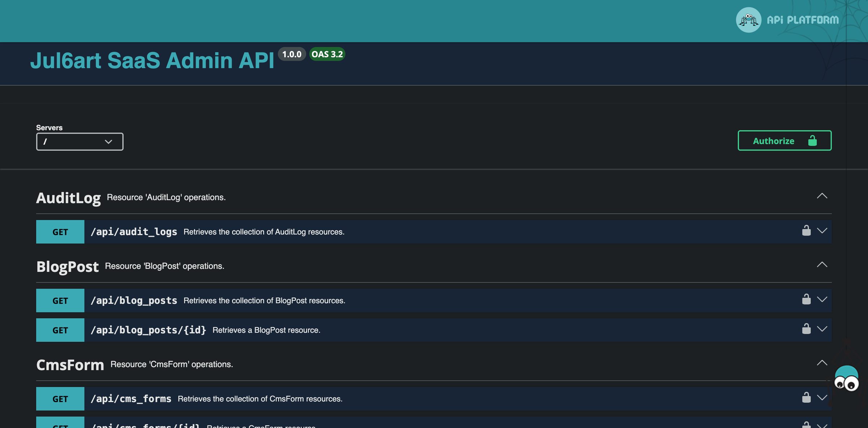The image size is (868, 428).
Task: Expand the GET /api/audit_logs operation chevron
Action: point(822,231)
